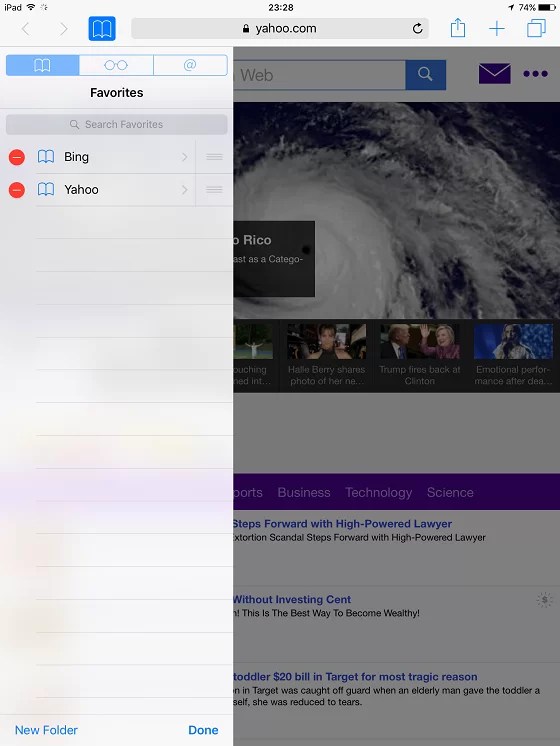
Task: Grab the Bing reorder handle
Action: click(x=214, y=157)
